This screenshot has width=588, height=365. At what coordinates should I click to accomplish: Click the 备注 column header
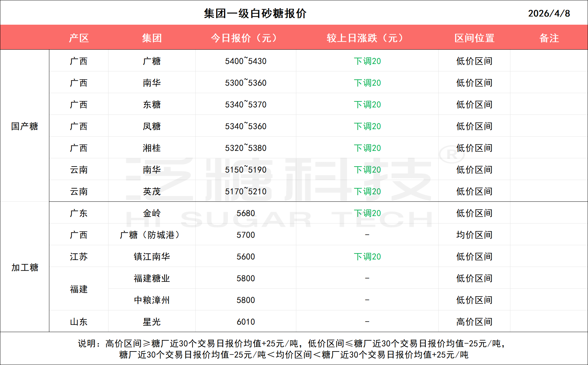pyautogui.click(x=549, y=38)
